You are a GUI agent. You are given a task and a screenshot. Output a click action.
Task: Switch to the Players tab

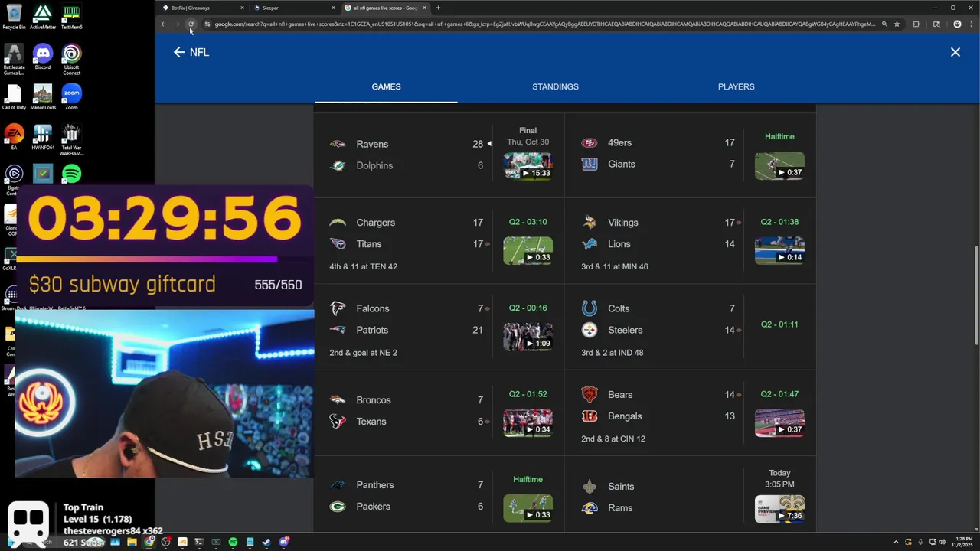pos(736,86)
